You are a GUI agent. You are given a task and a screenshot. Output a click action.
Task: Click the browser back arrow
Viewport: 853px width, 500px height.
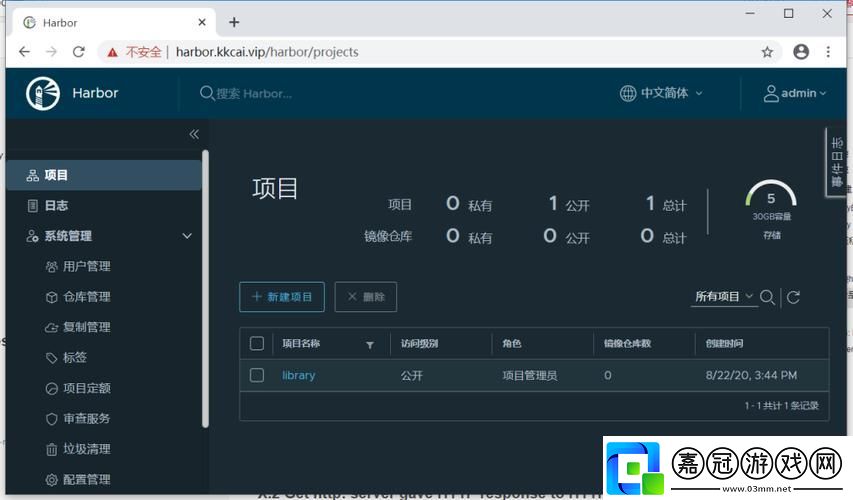(x=24, y=52)
